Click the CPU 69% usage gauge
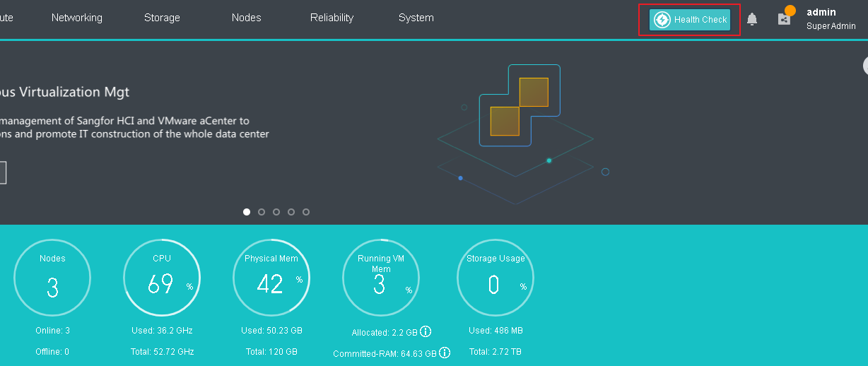 pyautogui.click(x=162, y=278)
